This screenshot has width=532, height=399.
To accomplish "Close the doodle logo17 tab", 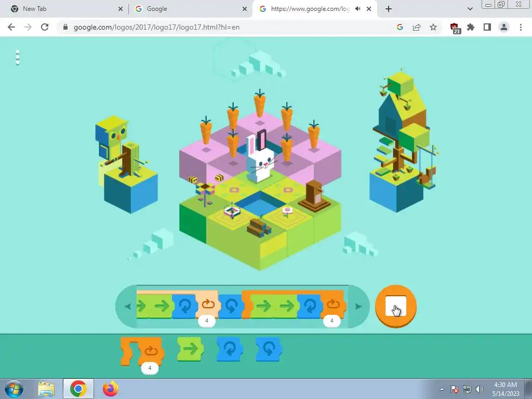I will (369, 9).
